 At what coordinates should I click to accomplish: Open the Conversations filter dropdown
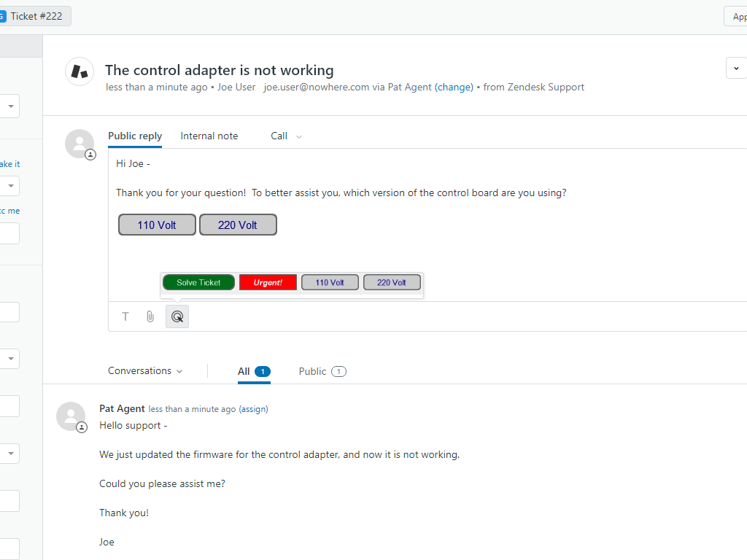145,371
